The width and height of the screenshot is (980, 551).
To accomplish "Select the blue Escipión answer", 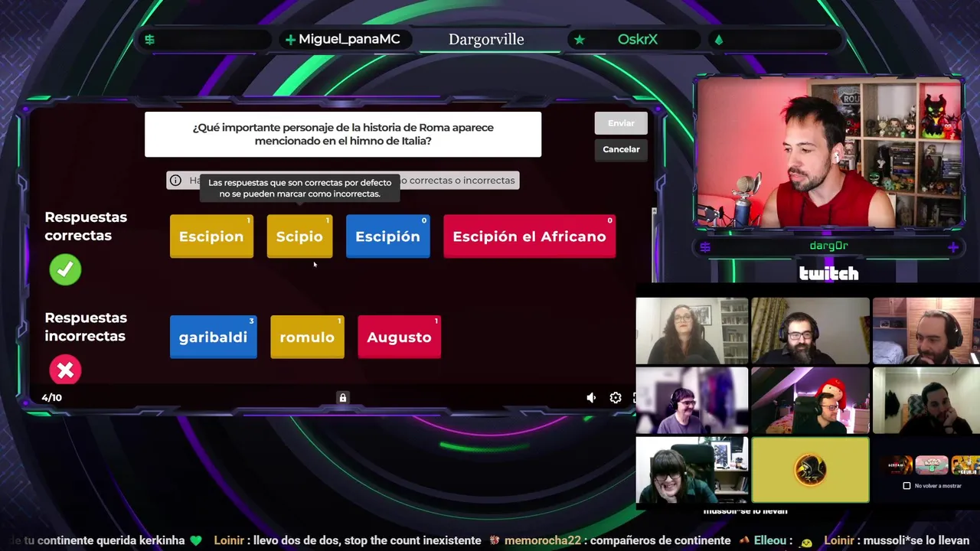I will tap(387, 236).
